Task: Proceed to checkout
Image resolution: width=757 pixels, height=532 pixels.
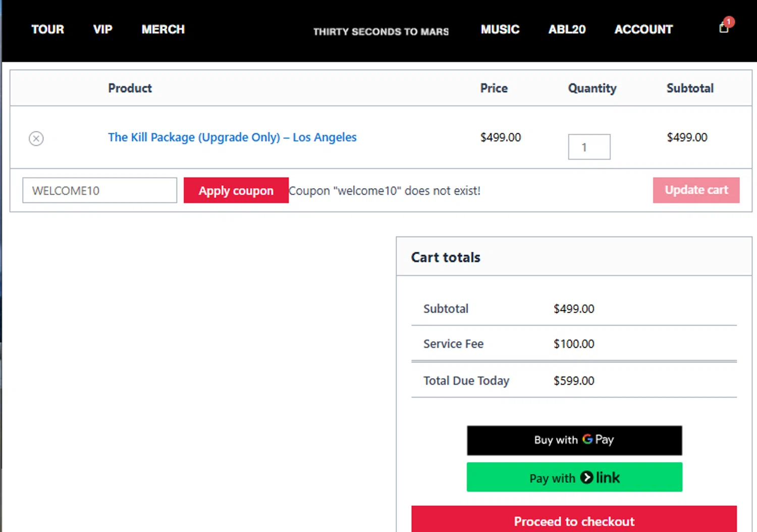Action: [574, 519]
